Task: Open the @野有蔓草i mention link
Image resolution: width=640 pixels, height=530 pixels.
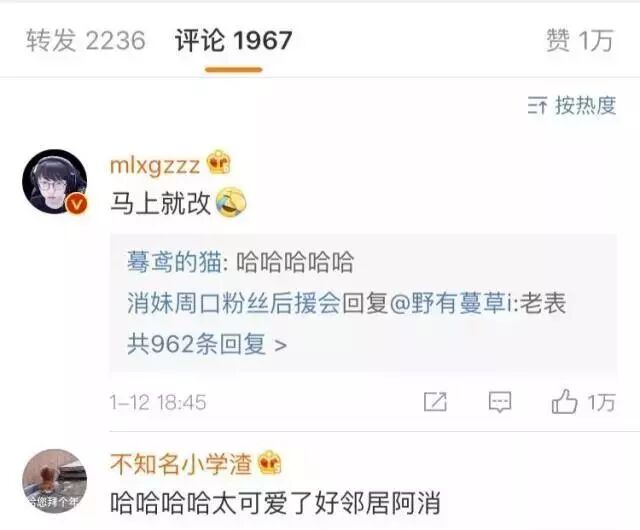Action: point(451,303)
